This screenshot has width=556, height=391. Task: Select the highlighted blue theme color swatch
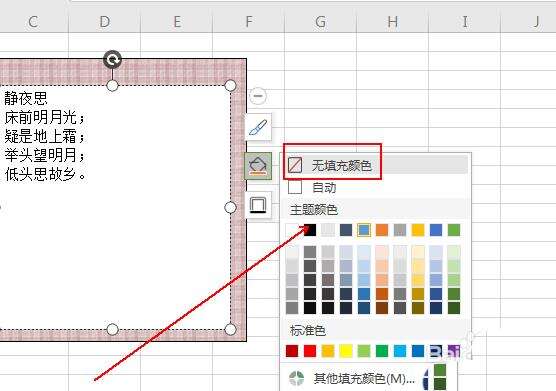click(364, 230)
